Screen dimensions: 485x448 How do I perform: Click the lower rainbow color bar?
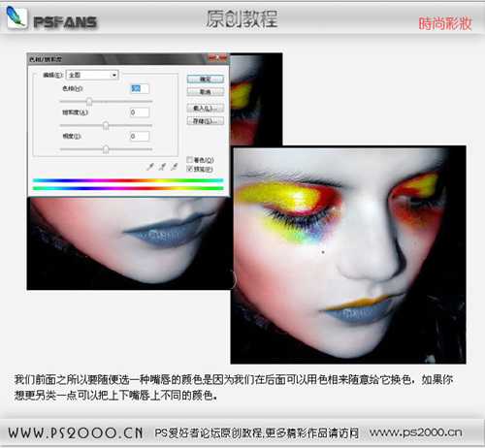tap(128, 188)
